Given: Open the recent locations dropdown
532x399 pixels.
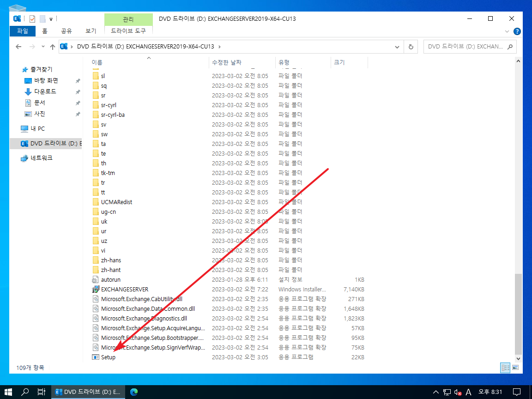Looking at the screenshot, I should pos(43,47).
